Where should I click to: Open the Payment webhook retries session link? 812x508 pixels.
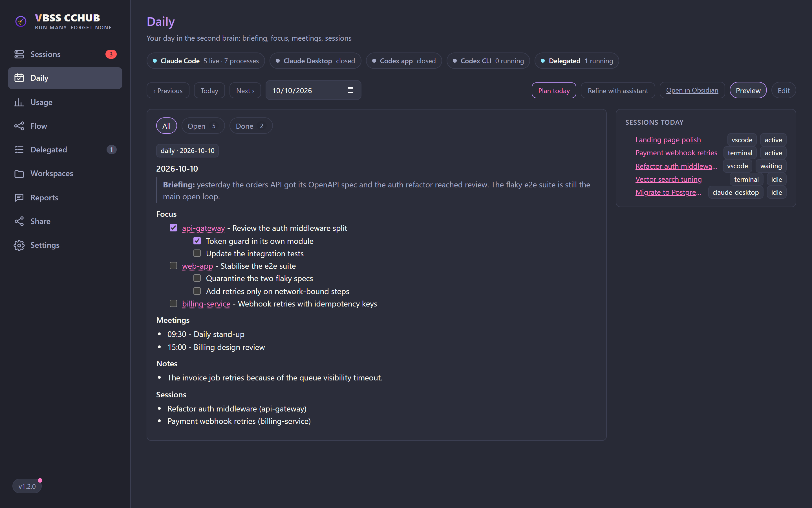pos(676,153)
